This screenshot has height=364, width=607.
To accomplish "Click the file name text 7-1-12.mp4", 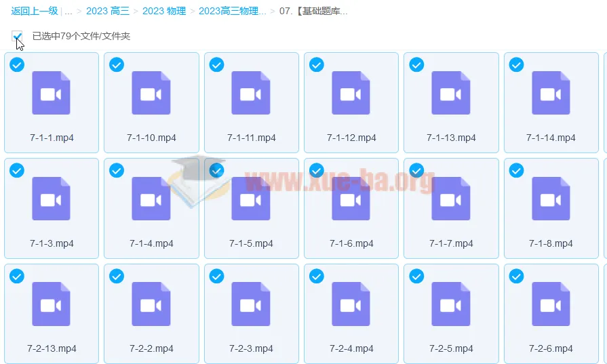I will [351, 138].
